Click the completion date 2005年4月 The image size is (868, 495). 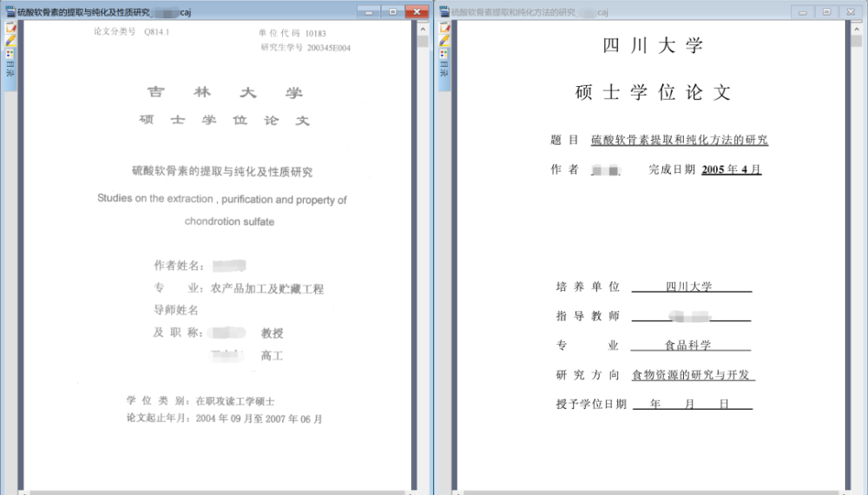click(731, 169)
